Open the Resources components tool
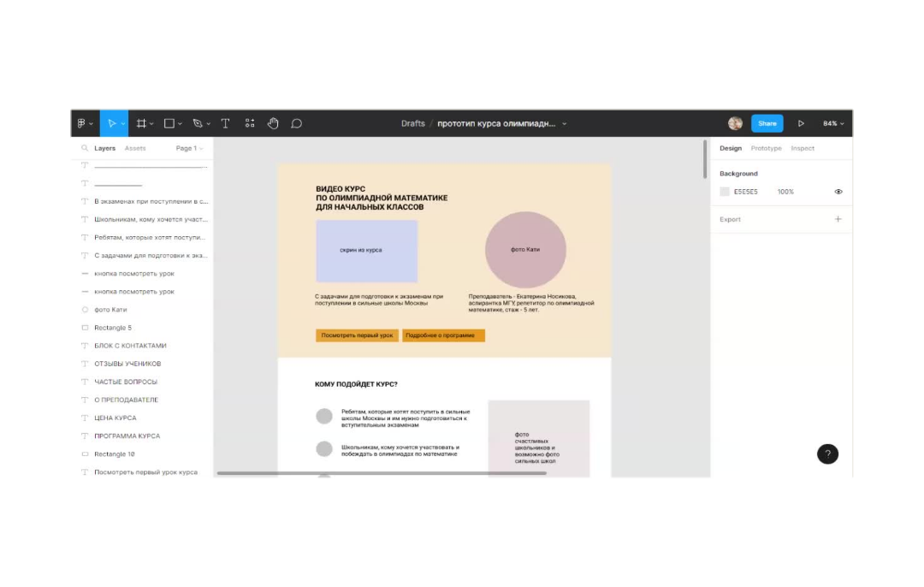This screenshot has width=924, height=587. (250, 123)
